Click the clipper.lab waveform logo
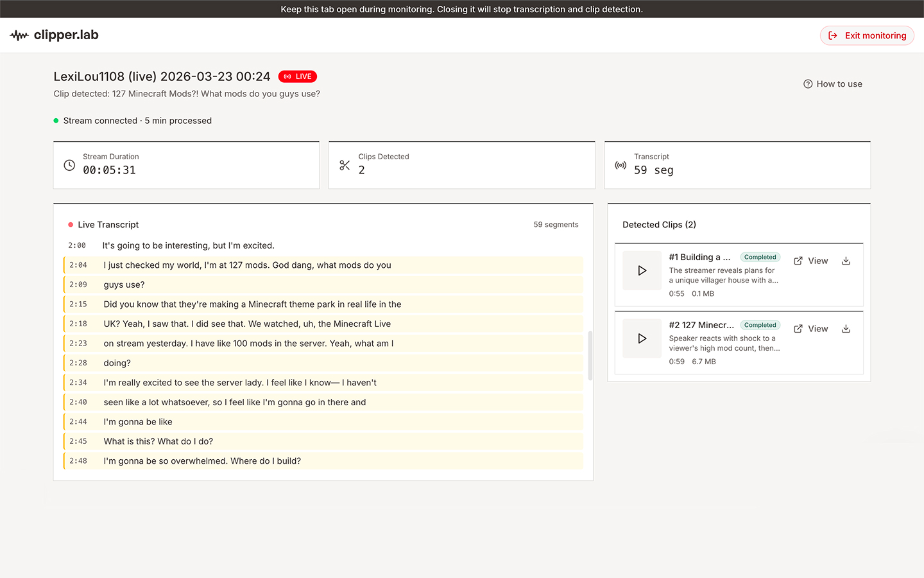Screen dimensions: 924x578 tap(20, 35)
